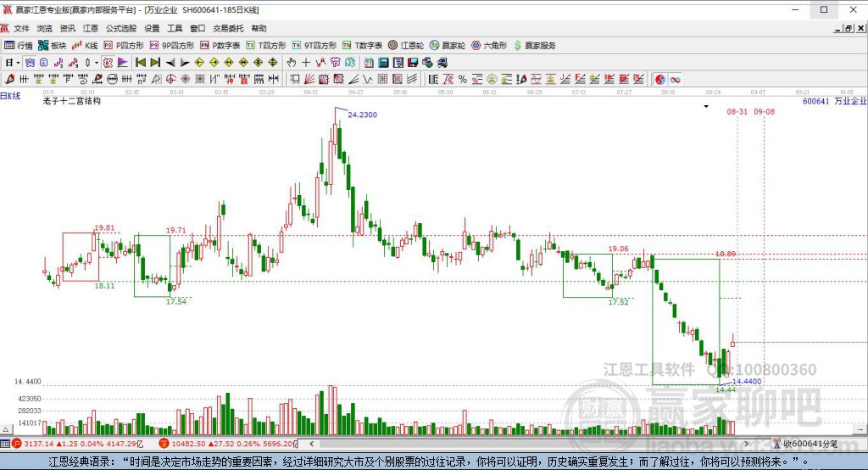This screenshot has height=470, width=868.
Task: Open the small black triangle dropdown on chart
Action: [x=706, y=106]
